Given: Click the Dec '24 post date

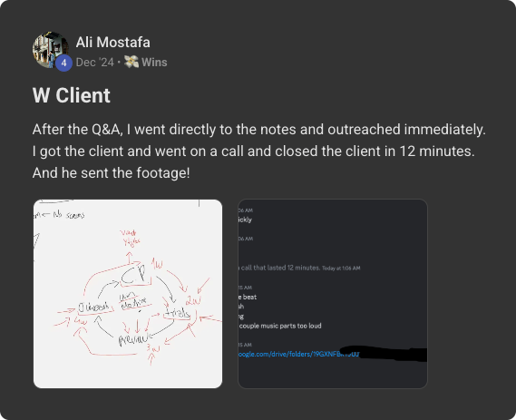Looking at the screenshot, I should [x=95, y=63].
